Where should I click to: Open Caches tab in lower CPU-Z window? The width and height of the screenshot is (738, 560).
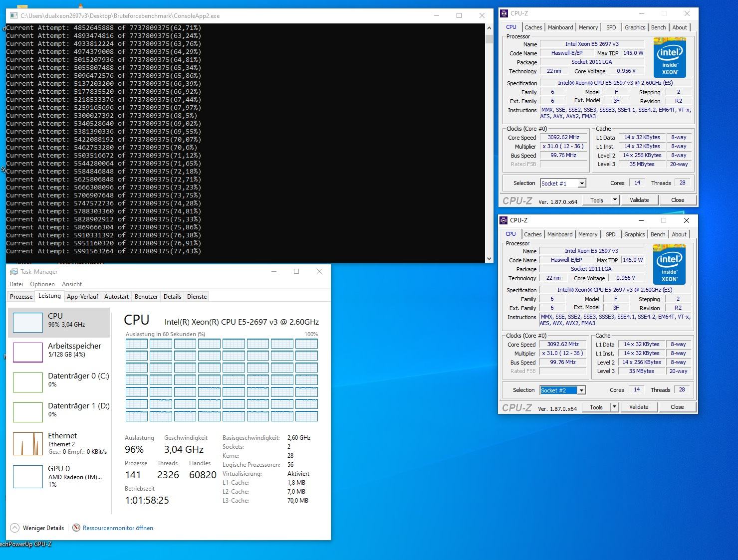click(532, 234)
